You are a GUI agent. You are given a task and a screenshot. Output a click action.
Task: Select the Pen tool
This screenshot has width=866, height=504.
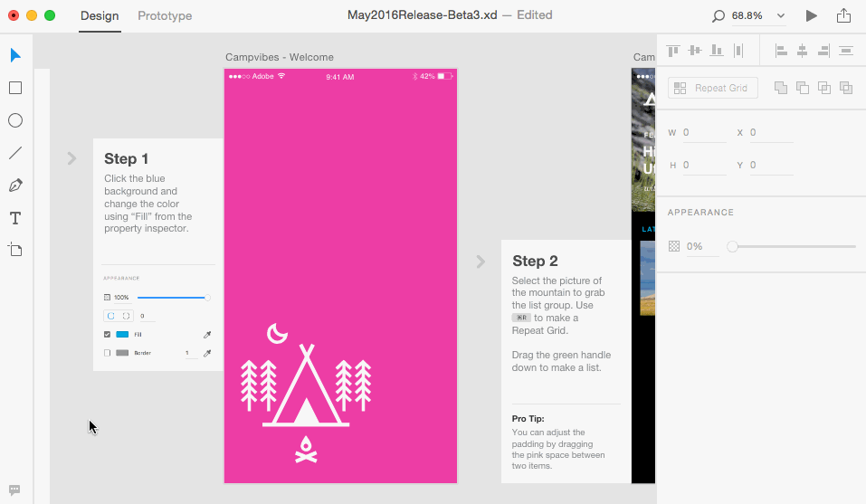point(15,185)
